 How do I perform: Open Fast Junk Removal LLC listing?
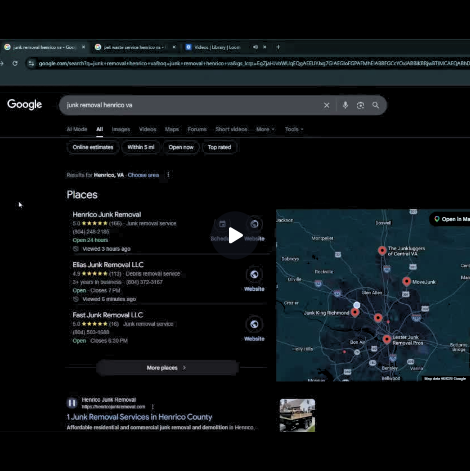point(108,315)
